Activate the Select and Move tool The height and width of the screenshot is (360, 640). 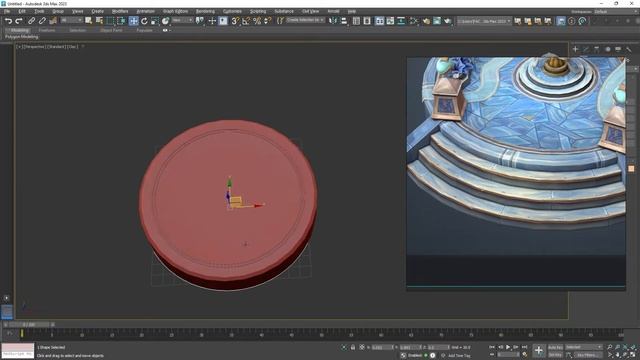pos(133,21)
